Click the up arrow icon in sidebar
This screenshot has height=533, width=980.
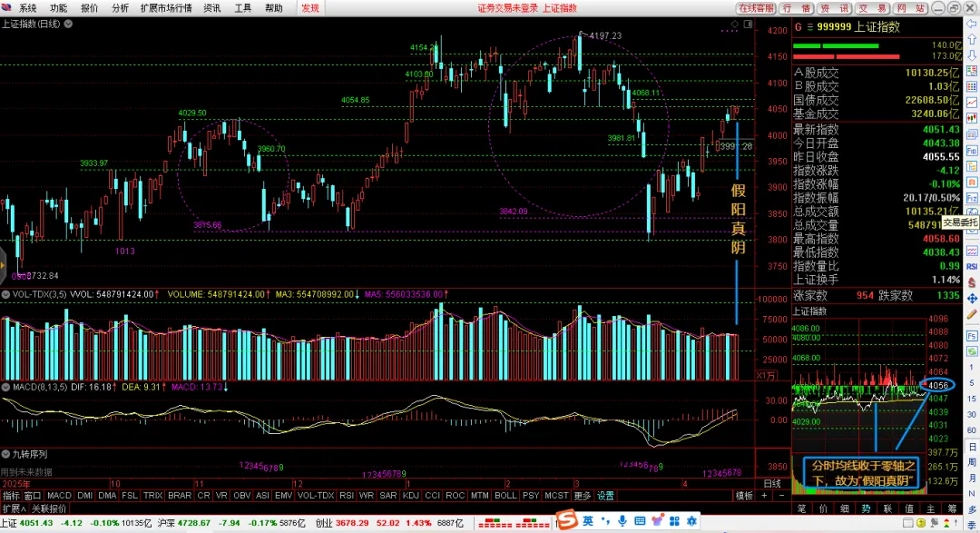click(972, 39)
